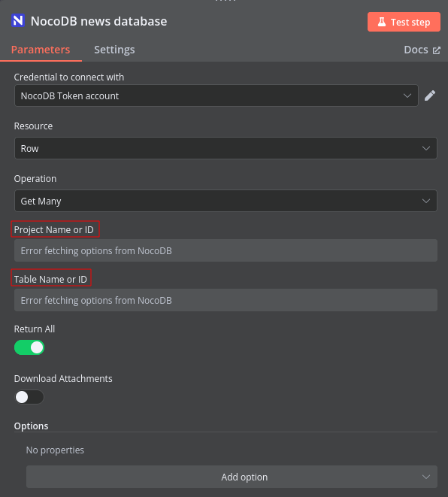Click the external link icon beside Docs
448x497 pixels.
pyautogui.click(x=437, y=50)
